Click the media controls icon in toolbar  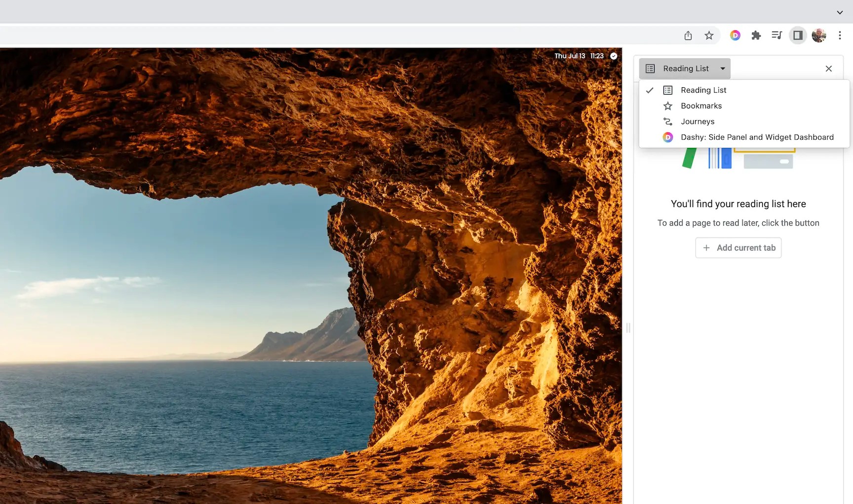point(777,35)
